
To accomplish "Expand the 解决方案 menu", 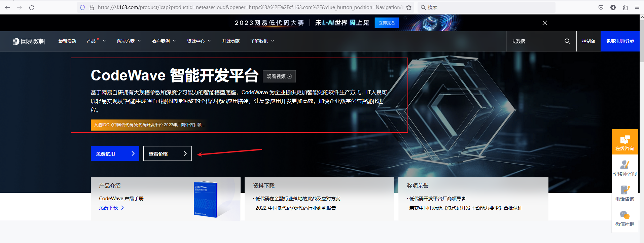I will click(x=129, y=41).
